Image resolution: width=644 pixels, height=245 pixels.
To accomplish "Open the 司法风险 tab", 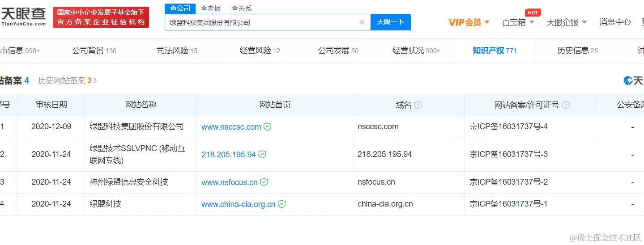I will click(x=177, y=51).
